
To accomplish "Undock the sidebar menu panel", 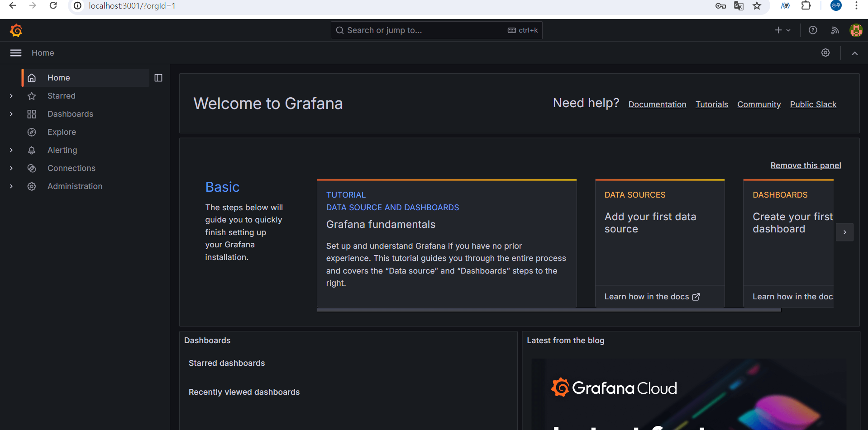I will click(158, 78).
